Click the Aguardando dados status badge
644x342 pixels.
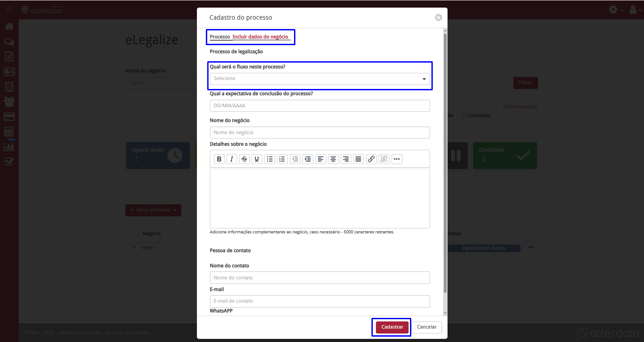pyautogui.click(x=484, y=248)
